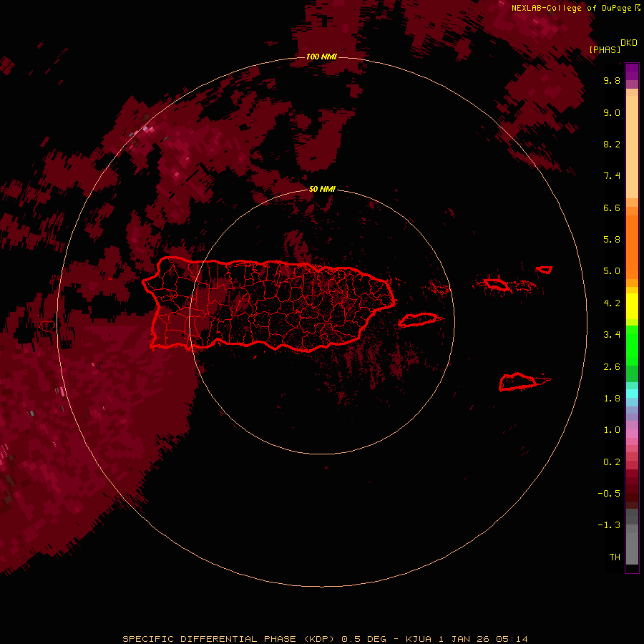Click the 4.2 color scale value

click(x=612, y=303)
